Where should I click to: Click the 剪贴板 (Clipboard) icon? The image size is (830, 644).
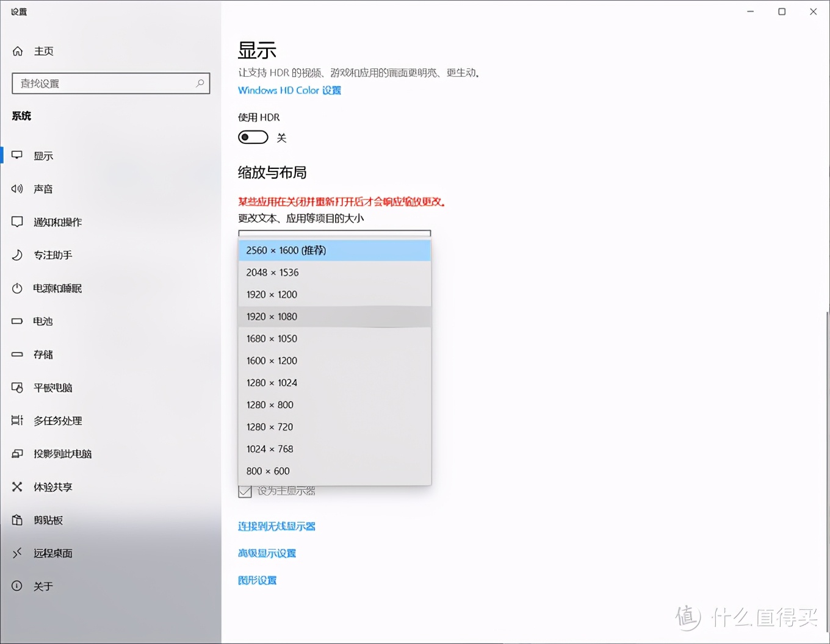point(17,520)
